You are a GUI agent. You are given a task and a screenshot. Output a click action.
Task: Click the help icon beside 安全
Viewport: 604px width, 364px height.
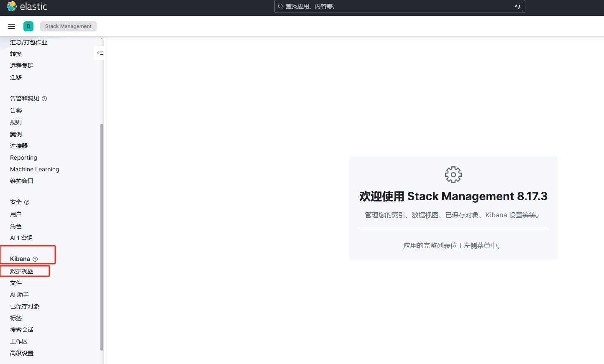click(x=27, y=202)
